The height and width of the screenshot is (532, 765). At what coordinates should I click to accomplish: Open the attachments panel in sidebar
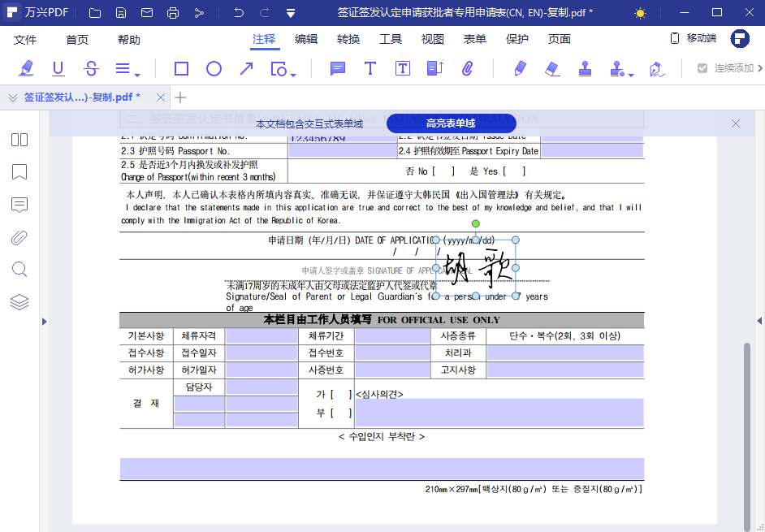click(19, 238)
